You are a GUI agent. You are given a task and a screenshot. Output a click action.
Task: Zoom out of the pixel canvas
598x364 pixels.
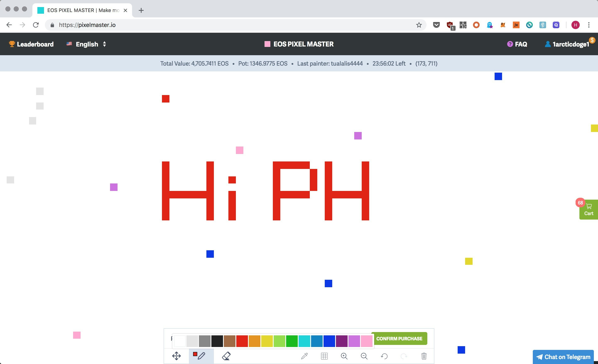364,356
